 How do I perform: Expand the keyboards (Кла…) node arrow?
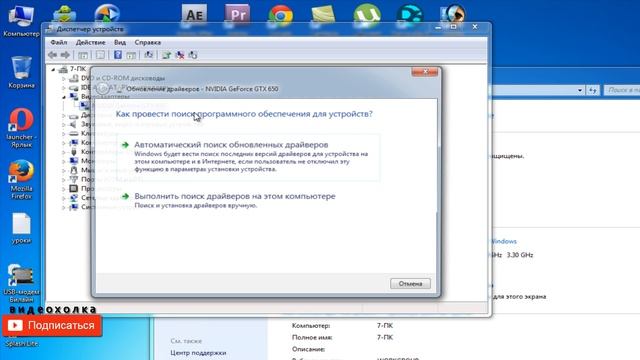coord(64,134)
